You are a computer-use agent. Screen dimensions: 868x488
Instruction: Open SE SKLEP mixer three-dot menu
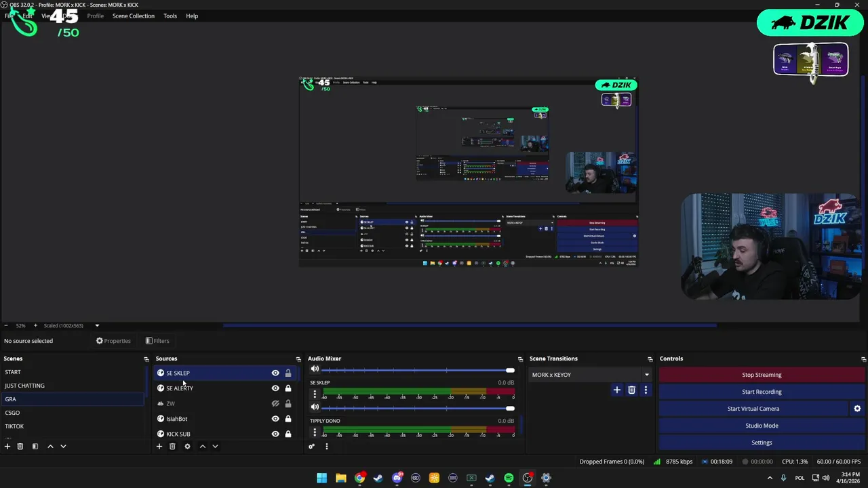[315, 394]
